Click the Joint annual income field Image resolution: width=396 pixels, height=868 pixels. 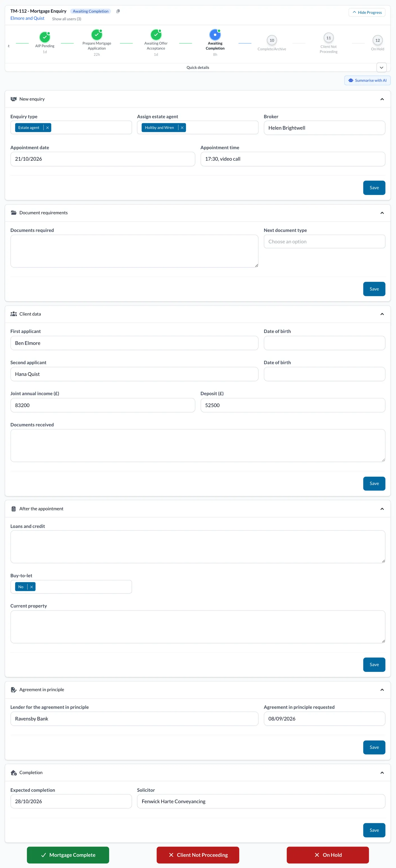103,405
